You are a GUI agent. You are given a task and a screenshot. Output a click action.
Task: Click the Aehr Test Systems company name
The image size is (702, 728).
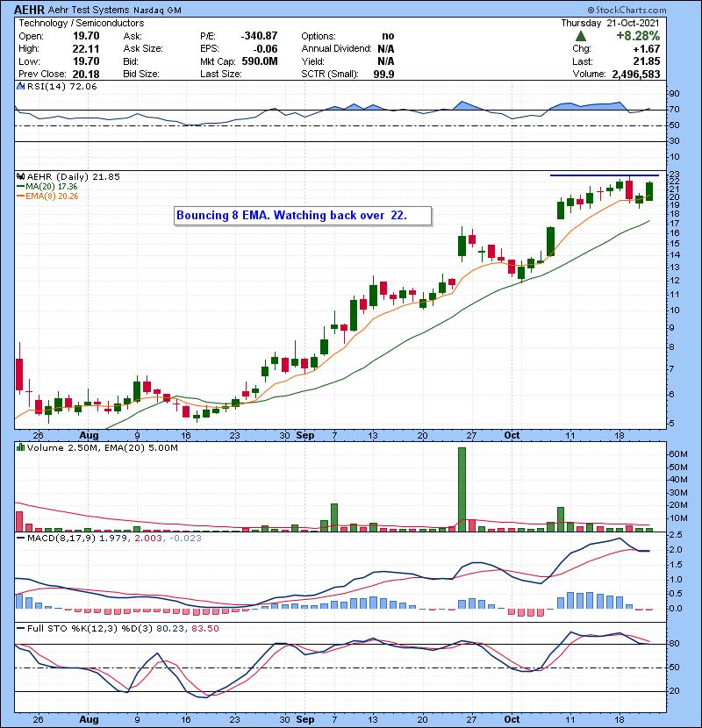89,10
